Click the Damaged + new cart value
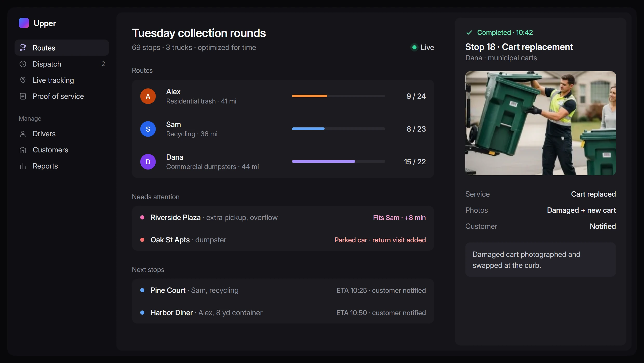This screenshot has height=363, width=644. pos(581,210)
